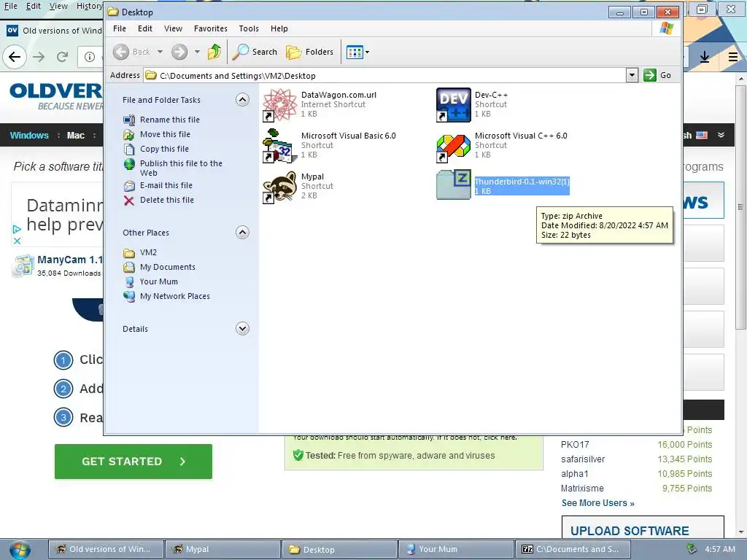Expand the Address bar dropdown
The width and height of the screenshot is (747, 560).
pos(632,75)
